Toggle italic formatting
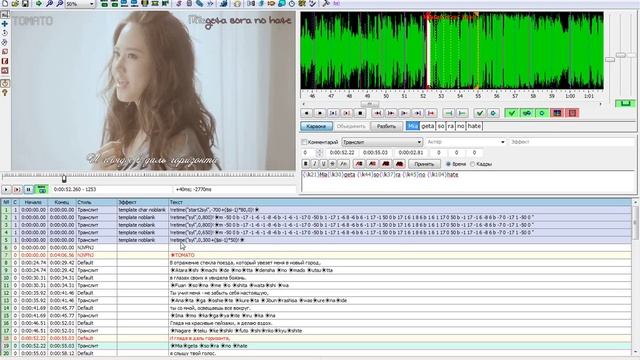This screenshot has width=640, height=360. [x=315, y=164]
